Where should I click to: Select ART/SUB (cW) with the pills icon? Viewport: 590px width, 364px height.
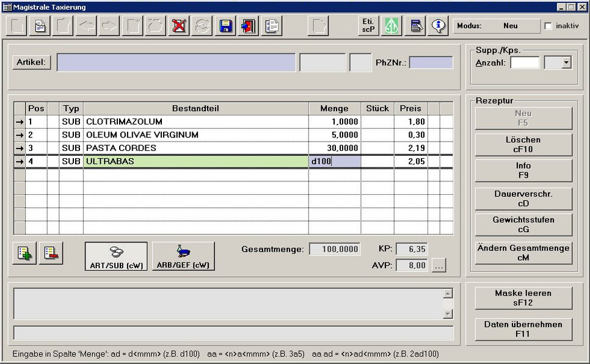[116, 256]
